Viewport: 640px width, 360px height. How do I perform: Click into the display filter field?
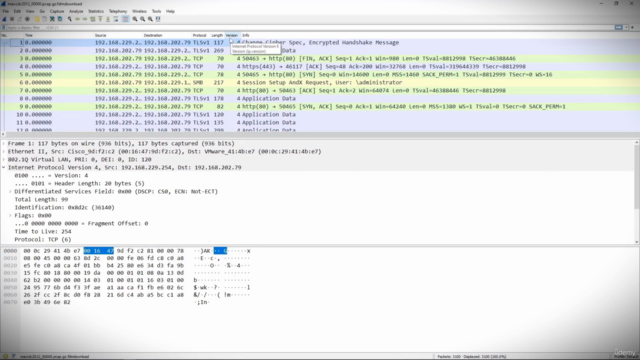point(310,27)
